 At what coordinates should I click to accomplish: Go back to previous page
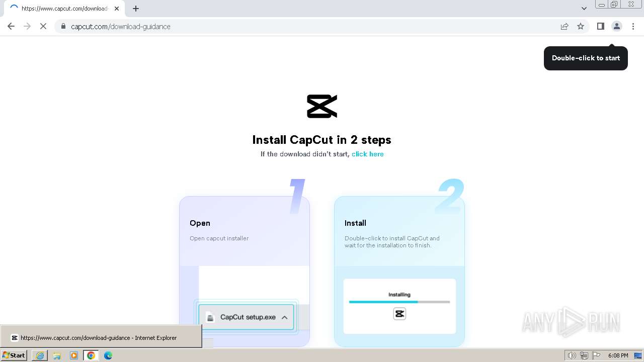(x=11, y=26)
